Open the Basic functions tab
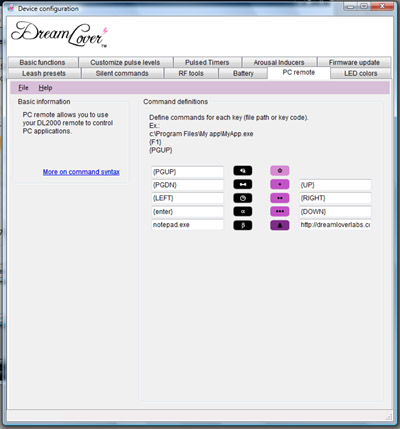Image resolution: width=400 pixels, height=429 pixels. [x=42, y=62]
